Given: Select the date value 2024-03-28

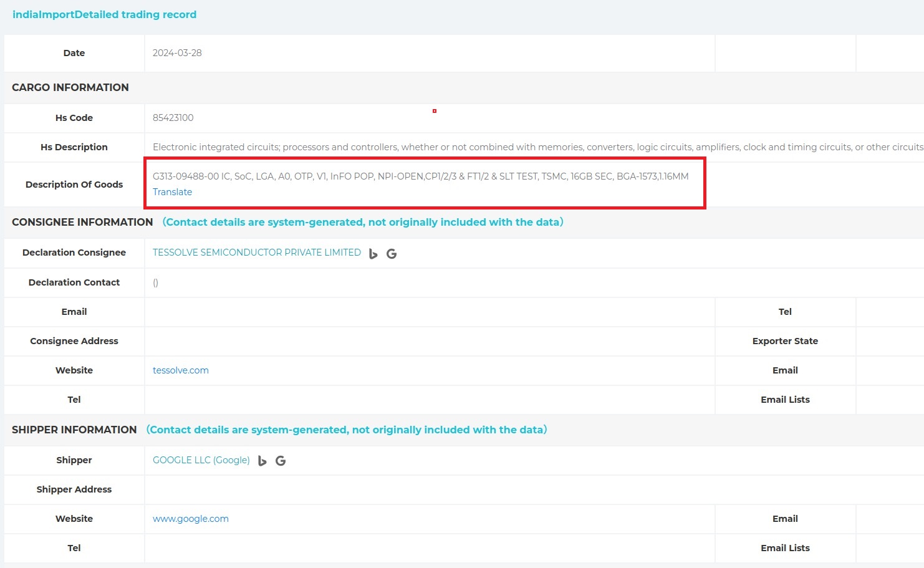Looking at the screenshot, I should pos(177,53).
